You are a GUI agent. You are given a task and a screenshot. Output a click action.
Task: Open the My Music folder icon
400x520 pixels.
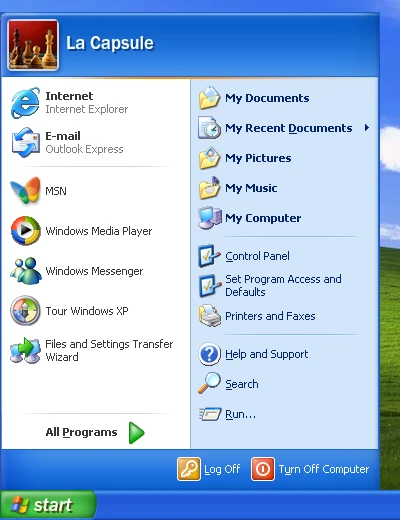tap(209, 188)
